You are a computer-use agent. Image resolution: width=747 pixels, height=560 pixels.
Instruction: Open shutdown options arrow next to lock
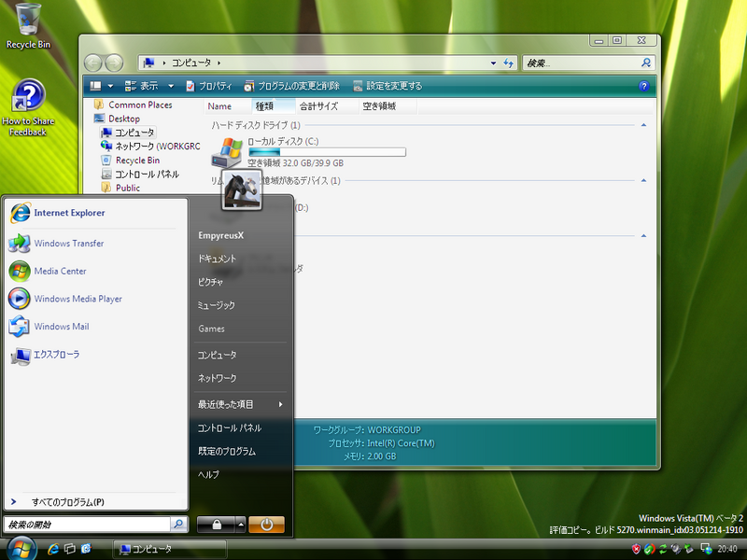click(x=240, y=525)
